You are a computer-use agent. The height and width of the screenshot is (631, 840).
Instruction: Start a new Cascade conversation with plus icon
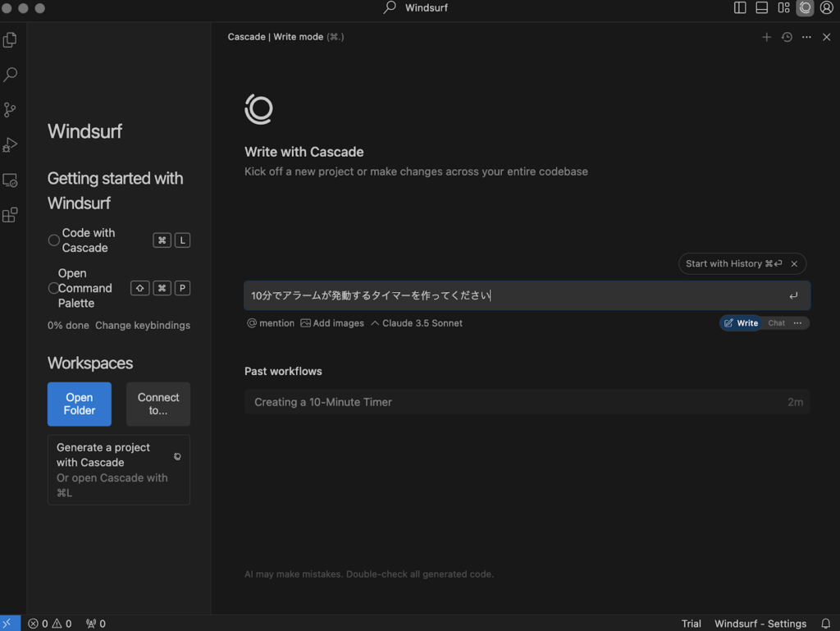coord(767,37)
